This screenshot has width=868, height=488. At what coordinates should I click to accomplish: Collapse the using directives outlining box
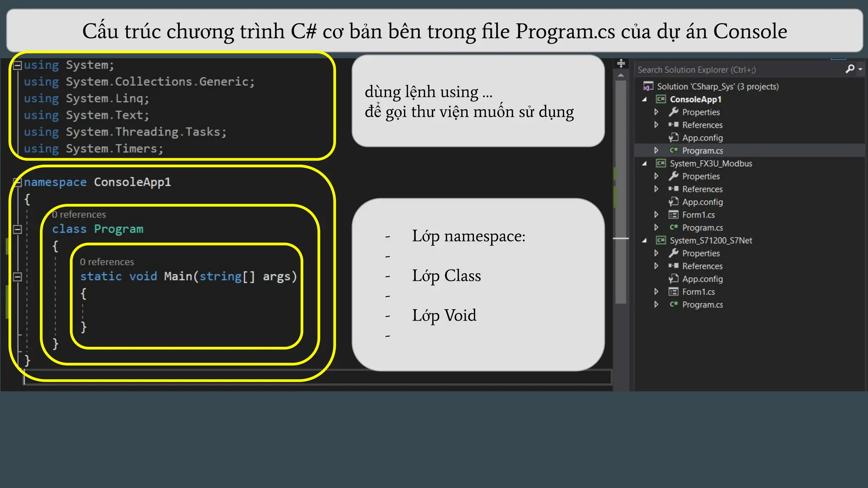point(17,65)
